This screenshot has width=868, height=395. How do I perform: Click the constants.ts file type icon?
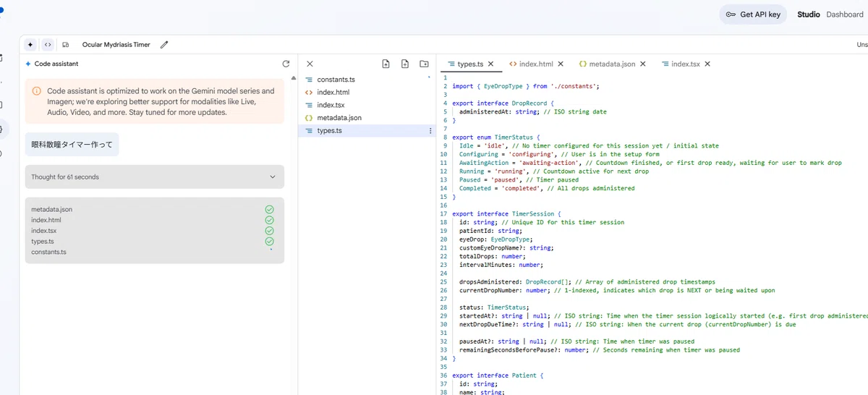[309, 80]
